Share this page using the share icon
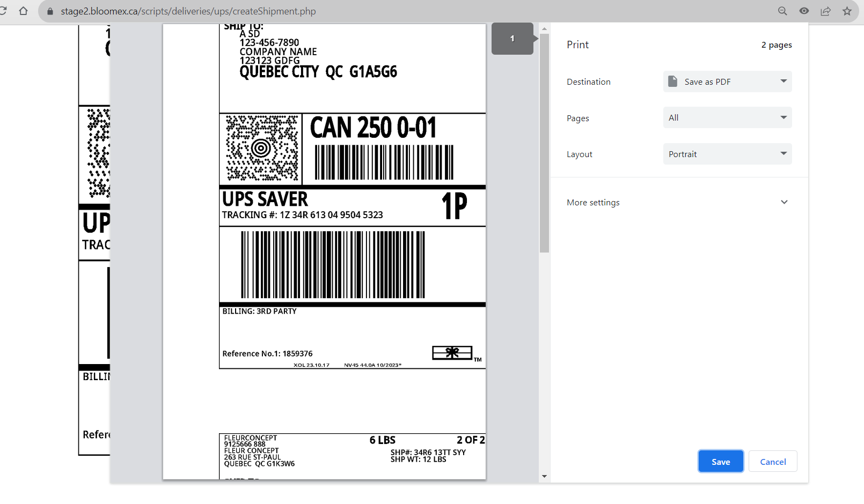This screenshot has width=864, height=504. [825, 11]
